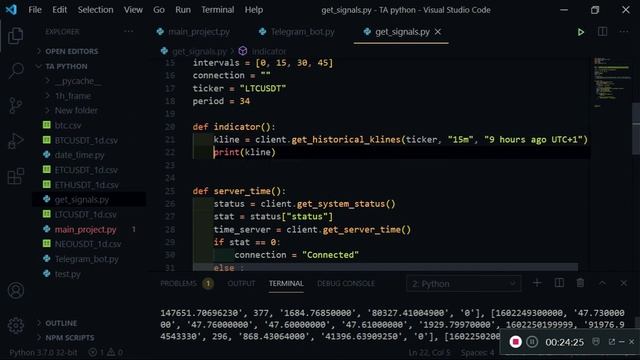Split the editor to the right
The height and width of the screenshot is (360, 640).
click(602, 32)
